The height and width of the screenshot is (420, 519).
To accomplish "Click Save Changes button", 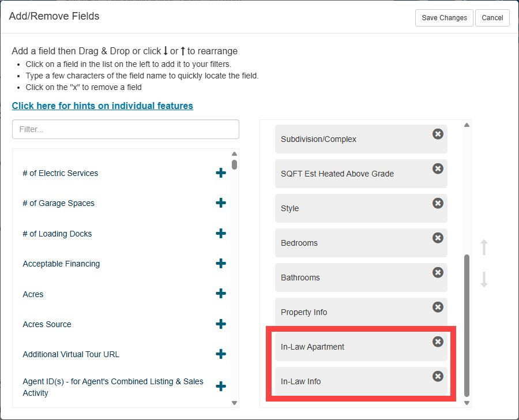I will [x=444, y=18].
